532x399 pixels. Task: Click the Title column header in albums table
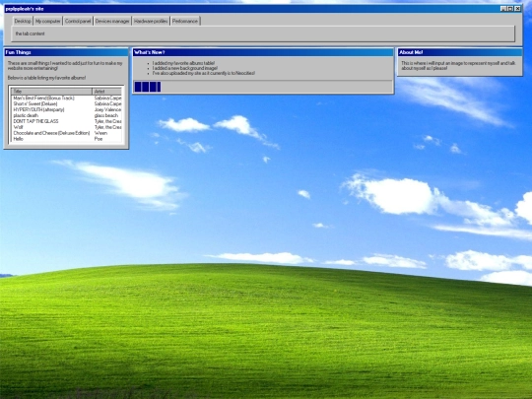tap(51, 92)
